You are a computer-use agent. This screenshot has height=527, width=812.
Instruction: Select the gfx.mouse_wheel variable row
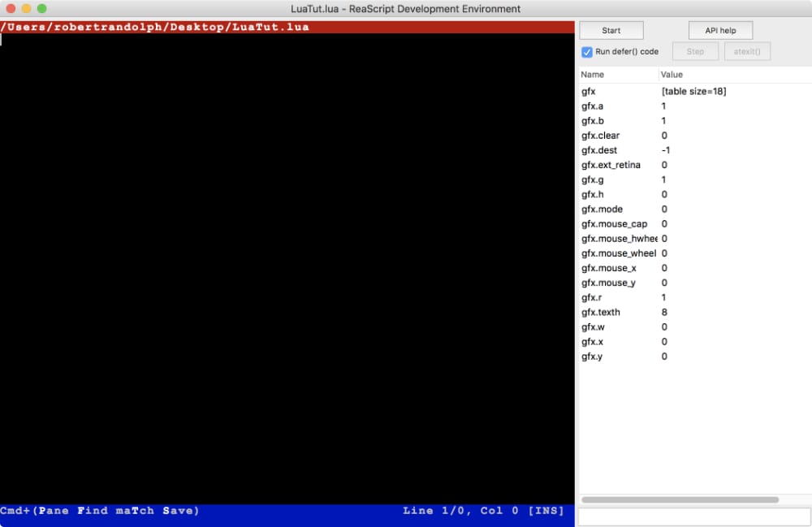pyautogui.click(x=618, y=253)
